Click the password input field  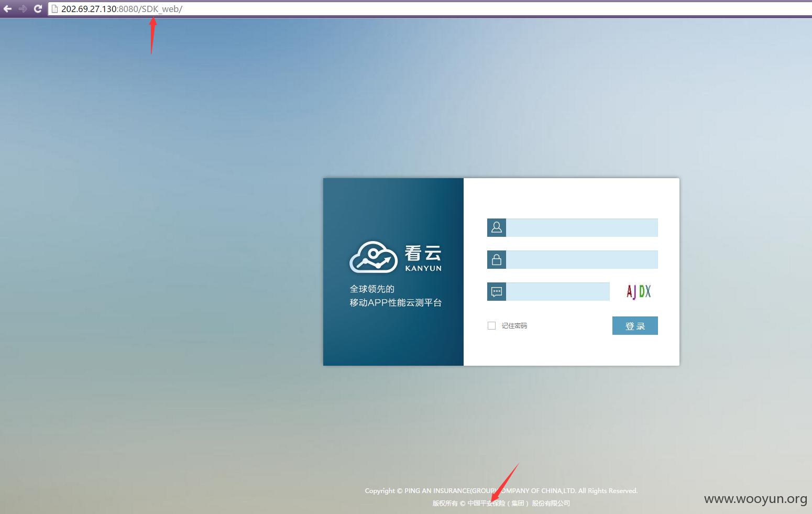[x=582, y=259]
